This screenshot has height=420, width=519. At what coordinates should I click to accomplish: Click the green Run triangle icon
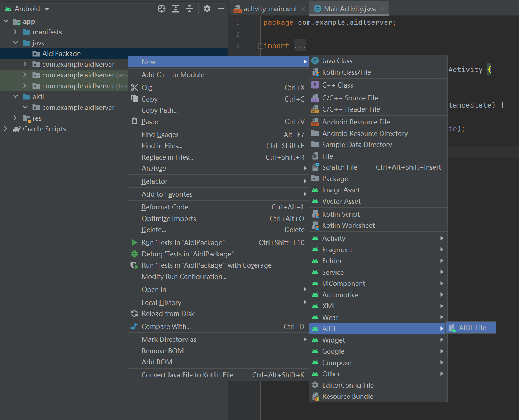point(134,242)
